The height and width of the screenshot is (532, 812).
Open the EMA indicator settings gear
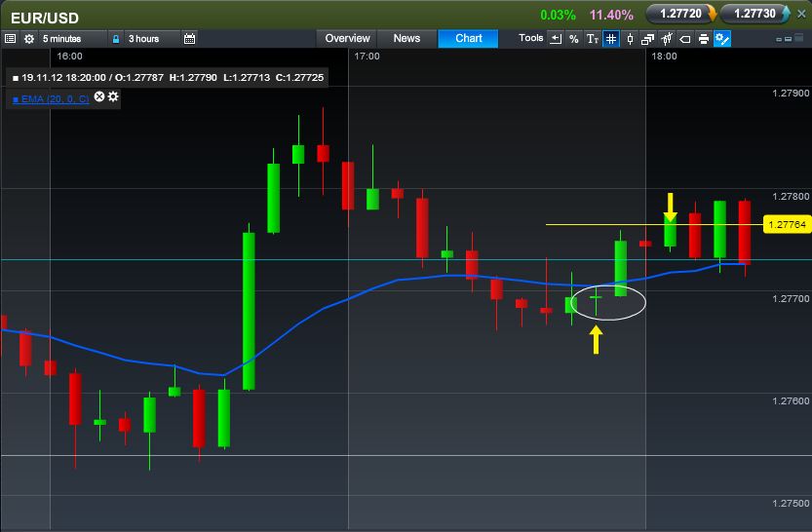114,97
